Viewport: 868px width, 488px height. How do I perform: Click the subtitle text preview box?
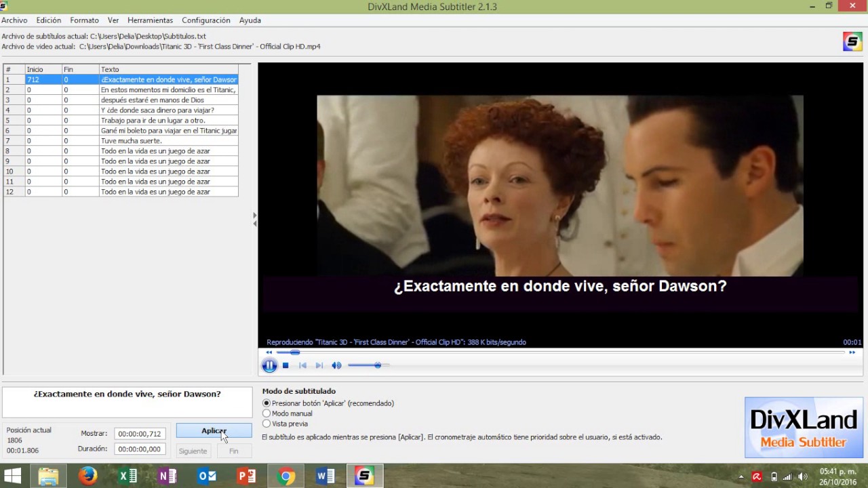(x=127, y=403)
